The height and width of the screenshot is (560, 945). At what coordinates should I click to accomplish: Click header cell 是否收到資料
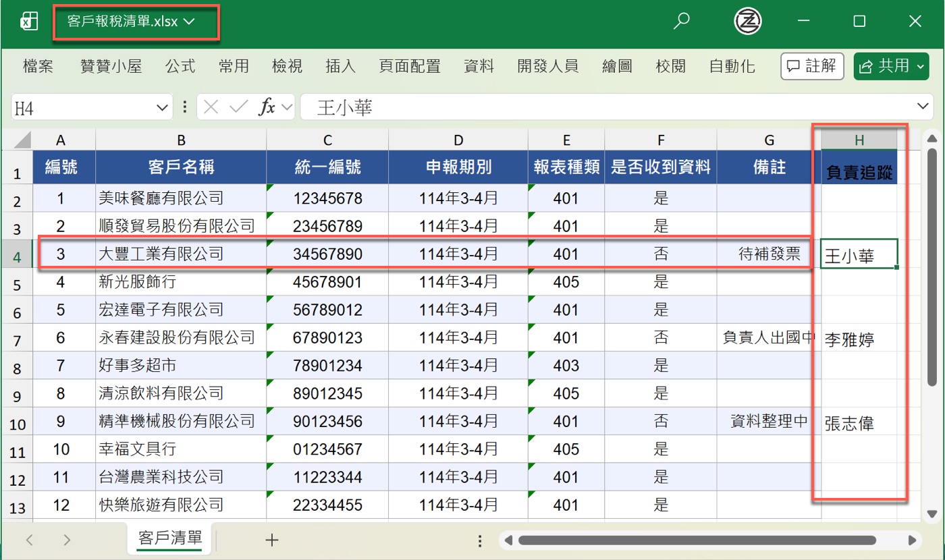pos(661,167)
